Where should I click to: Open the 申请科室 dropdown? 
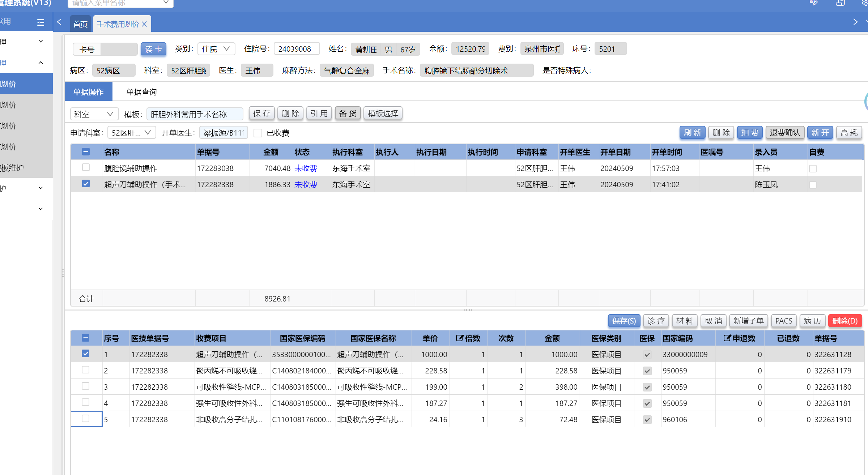[x=131, y=133]
